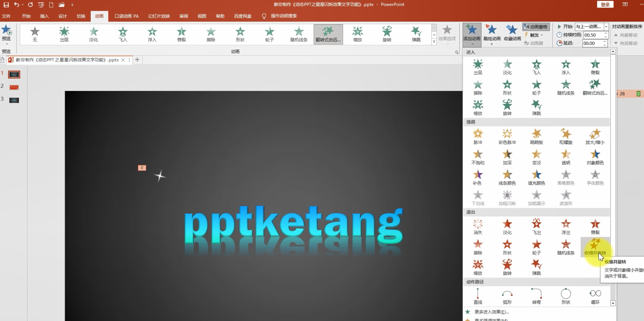This screenshot has width=644, height=321.
Task: Open the 添加动画 dropdown button
Action: pyautogui.click(x=472, y=34)
